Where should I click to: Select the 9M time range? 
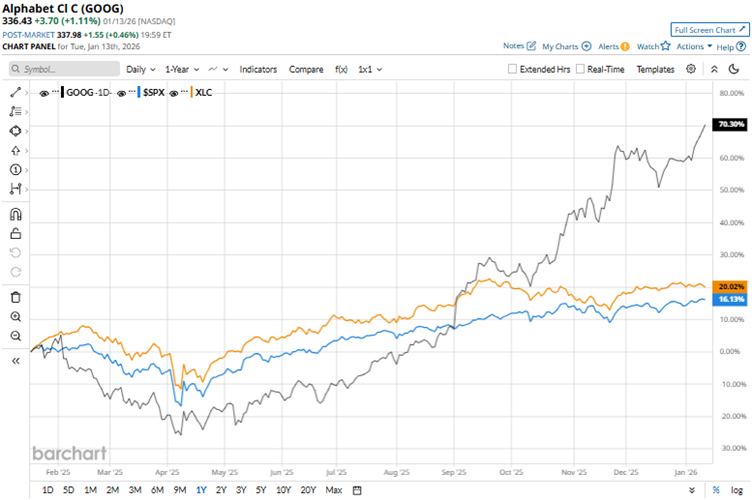pyautogui.click(x=180, y=490)
